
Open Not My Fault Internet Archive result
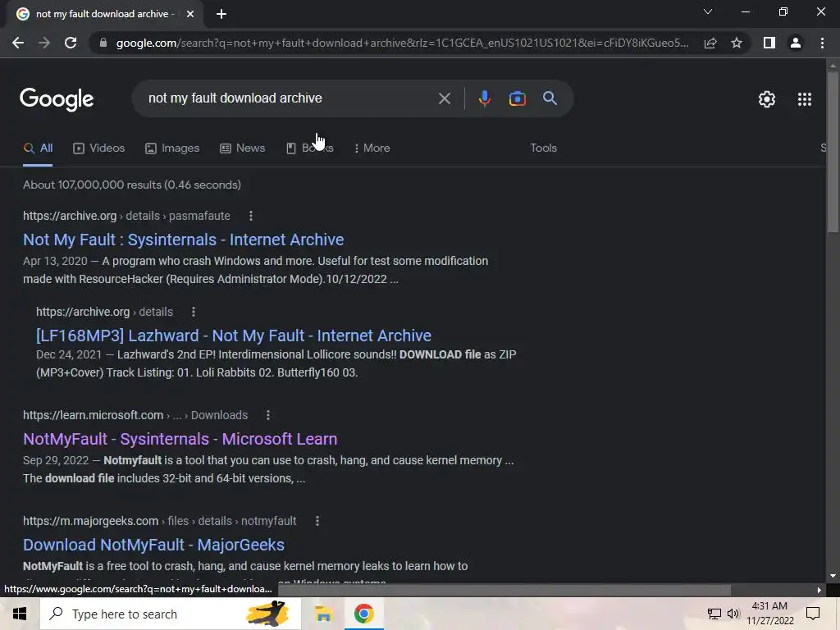click(183, 240)
